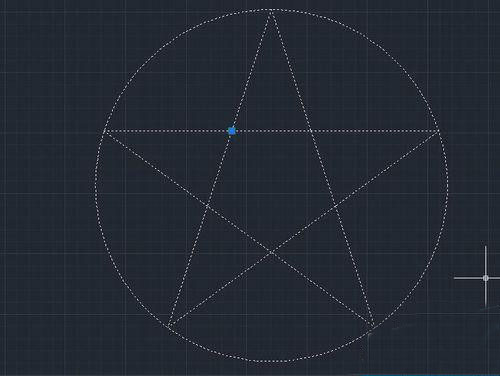Select the bottom-left vertex of the star
Screen dimensions: 500x376
click(x=169, y=326)
